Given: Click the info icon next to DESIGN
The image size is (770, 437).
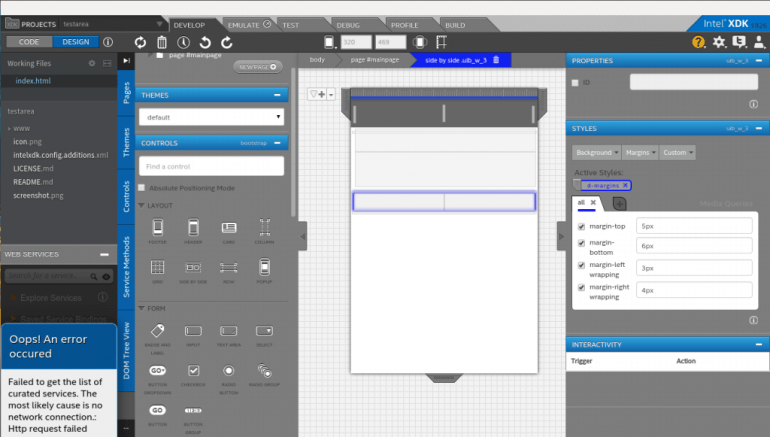Looking at the screenshot, I should pos(108,42).
